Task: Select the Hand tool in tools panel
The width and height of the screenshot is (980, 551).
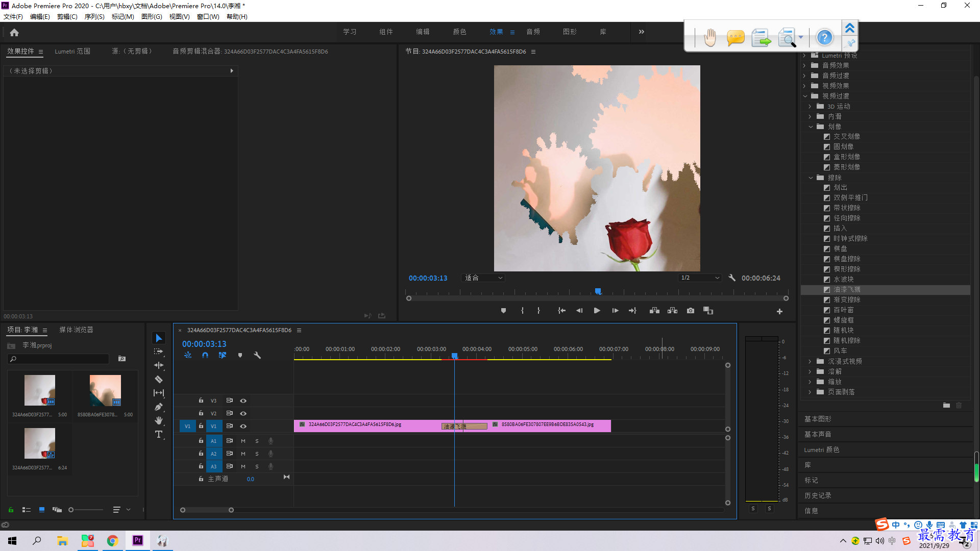Action: (159, 420)
